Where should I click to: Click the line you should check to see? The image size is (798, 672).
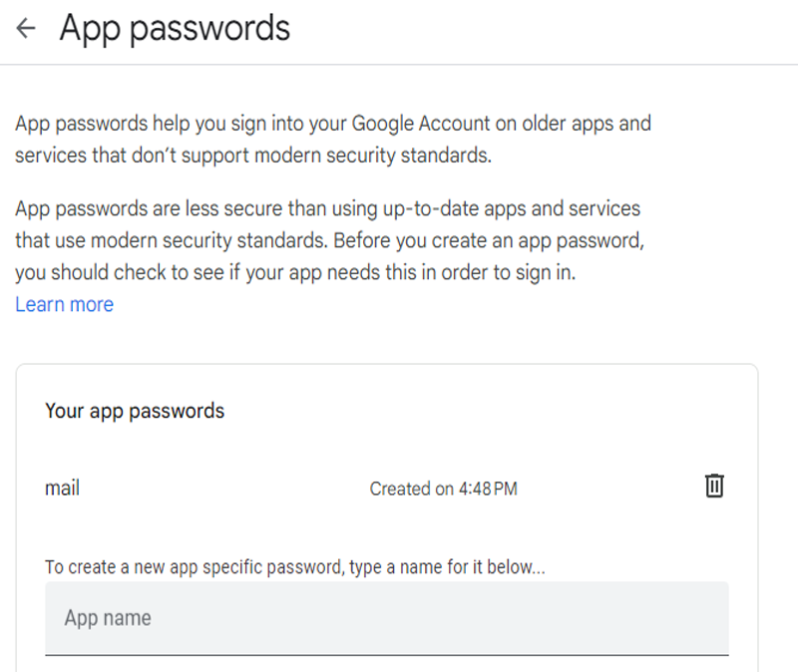click(295, 272)
